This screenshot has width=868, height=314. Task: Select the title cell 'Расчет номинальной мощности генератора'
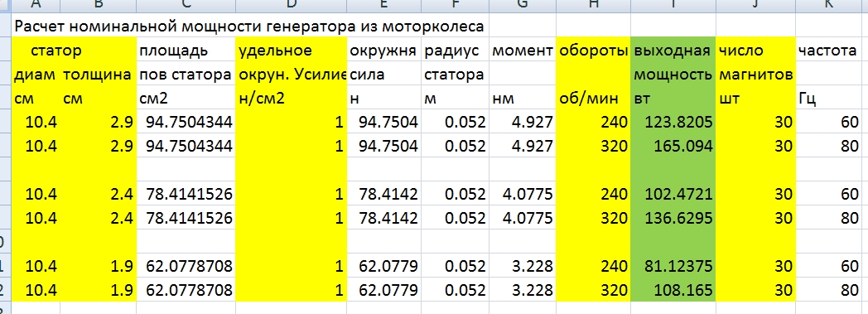(249, 26)
